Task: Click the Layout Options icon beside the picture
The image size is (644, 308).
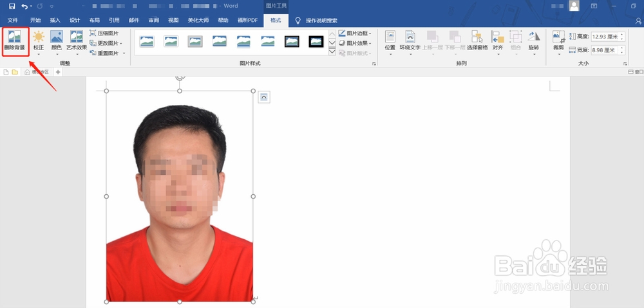Action: coord(263,97)
